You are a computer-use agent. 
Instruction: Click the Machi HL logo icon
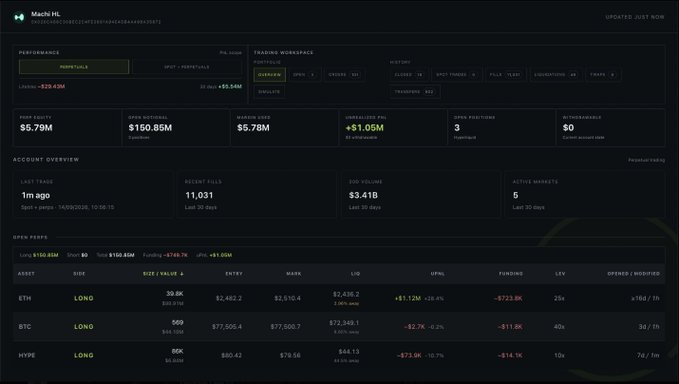(19, 17)
